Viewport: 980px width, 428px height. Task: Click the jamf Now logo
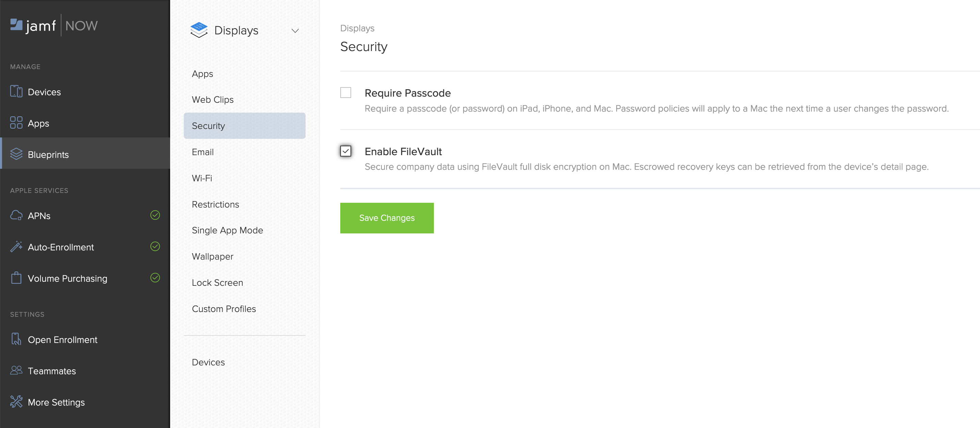click(53, 26)
